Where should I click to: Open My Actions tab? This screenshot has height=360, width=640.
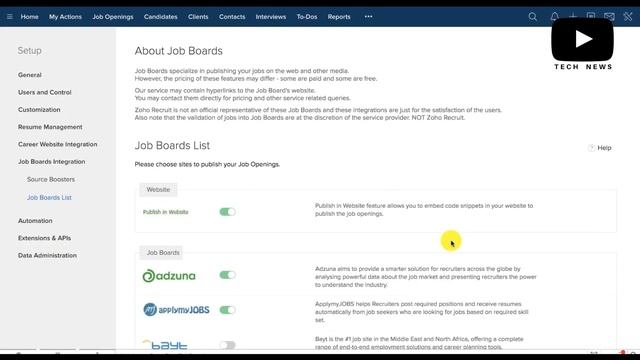coord(65,17)
